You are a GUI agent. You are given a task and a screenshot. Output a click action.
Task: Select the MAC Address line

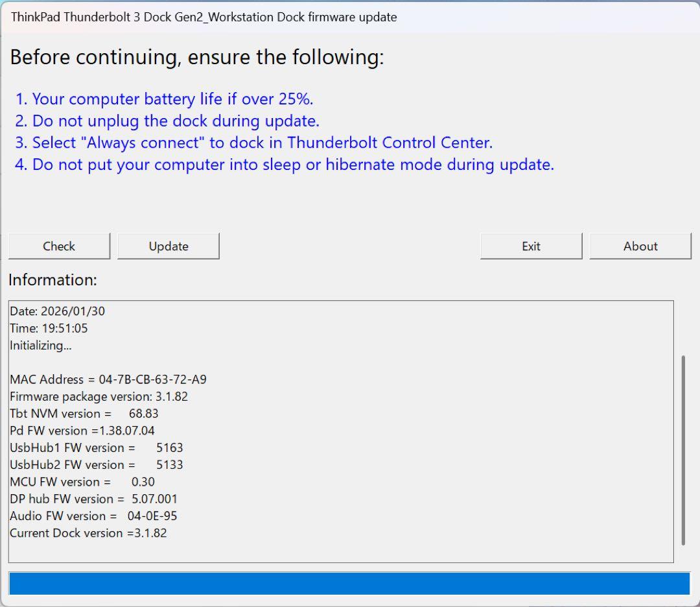[x=108, y=379]
